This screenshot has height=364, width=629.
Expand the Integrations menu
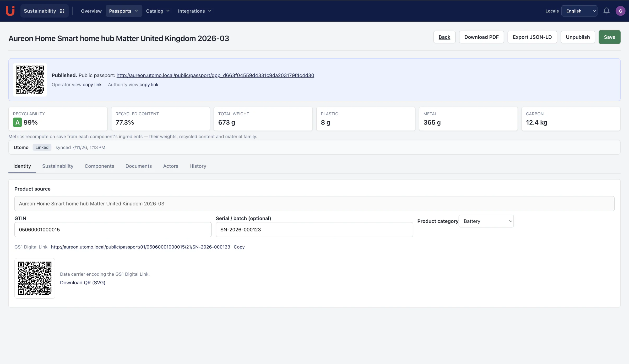(194, 11)
